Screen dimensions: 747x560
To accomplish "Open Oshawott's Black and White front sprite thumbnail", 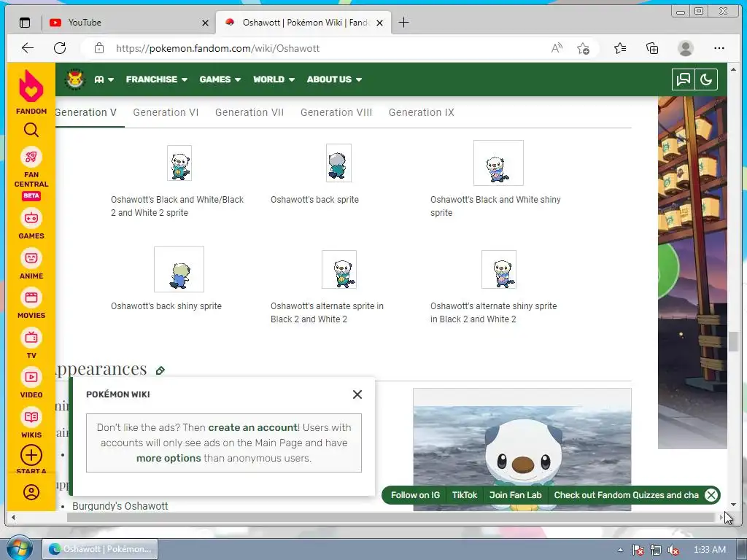I will coord(179,163).
